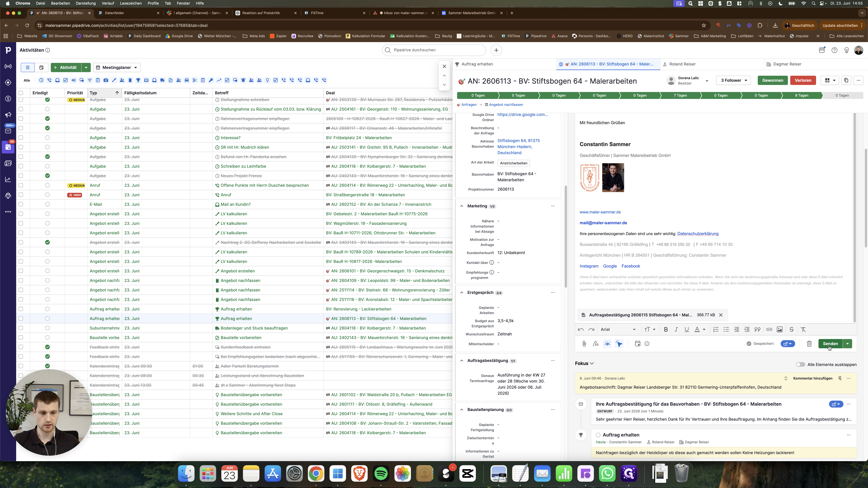Screen dimensions: 868x488
Task: Open the Meetingplaner dropdown
Action: point(117,67)
